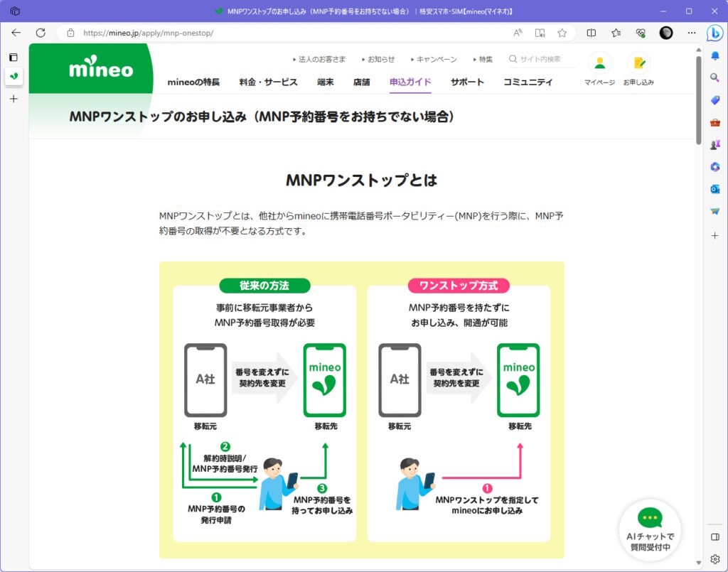Open 料金・サービス menu
The width and height of the screenshot is (728, 572).
click(x=268, y=82)
